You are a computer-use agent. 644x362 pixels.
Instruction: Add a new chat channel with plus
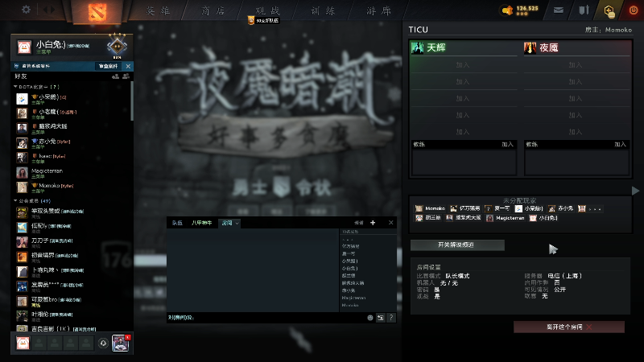click(x=373, y=223)
